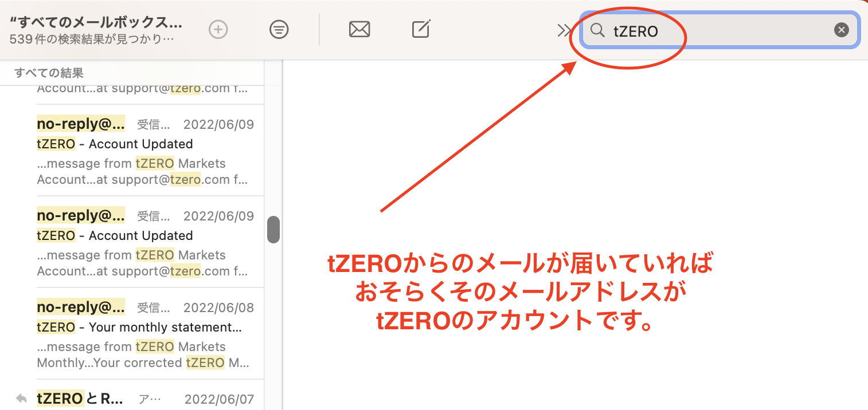
Task: Check for new mail with the envelope icon
Action: pyautogui.click(x=359, y=29)
